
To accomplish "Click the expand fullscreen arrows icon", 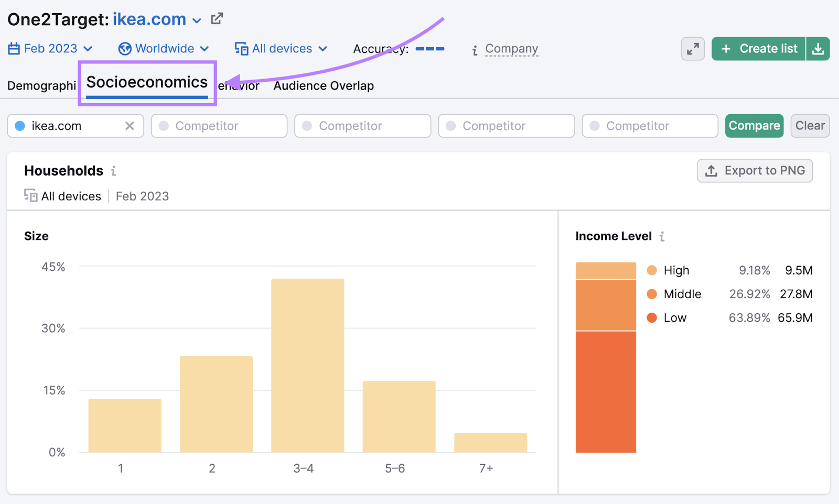I will click(693, 49).
